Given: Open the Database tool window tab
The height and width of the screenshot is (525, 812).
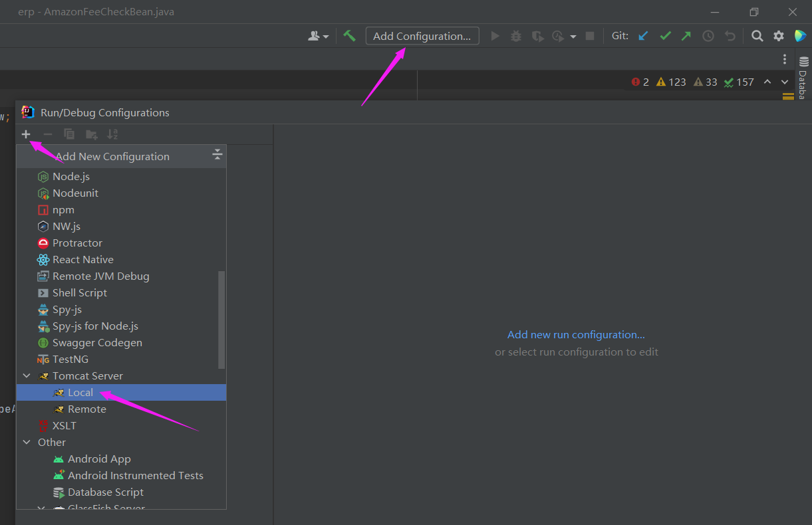Looking at the screenshot, I should tap(803, 77).
